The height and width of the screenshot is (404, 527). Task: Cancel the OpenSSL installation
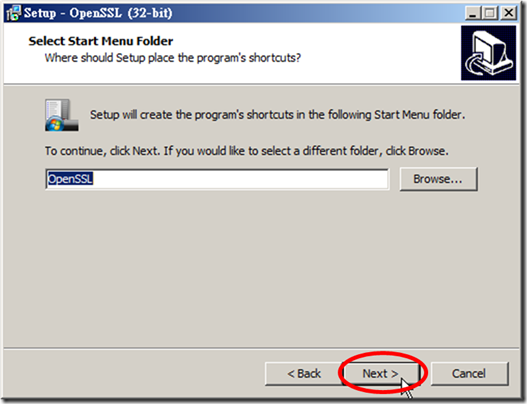pos(469,373)
